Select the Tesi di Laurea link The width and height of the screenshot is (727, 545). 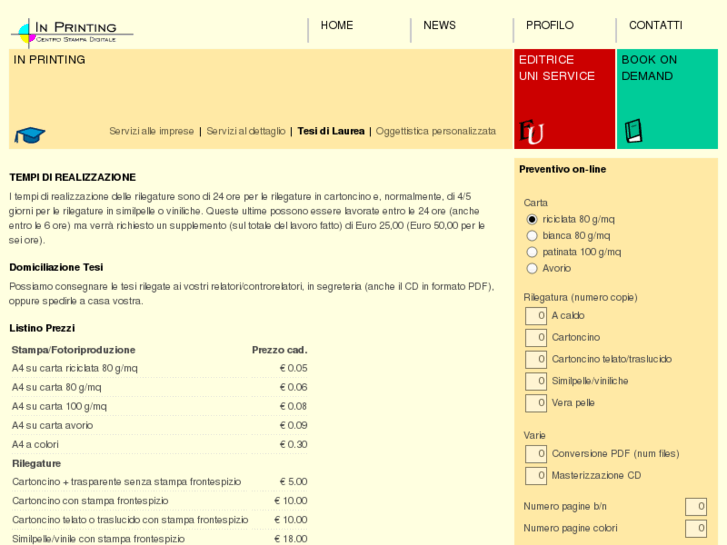coord(331,131)
